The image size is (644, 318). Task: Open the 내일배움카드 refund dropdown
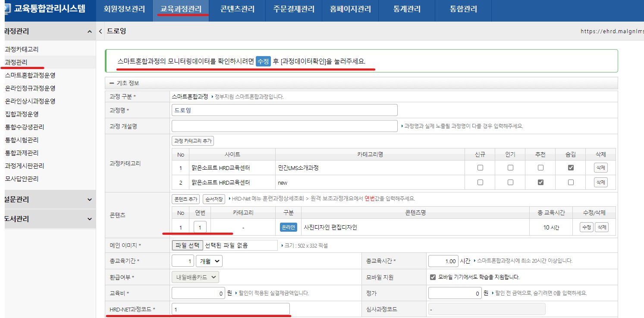[x=195, y=277]
